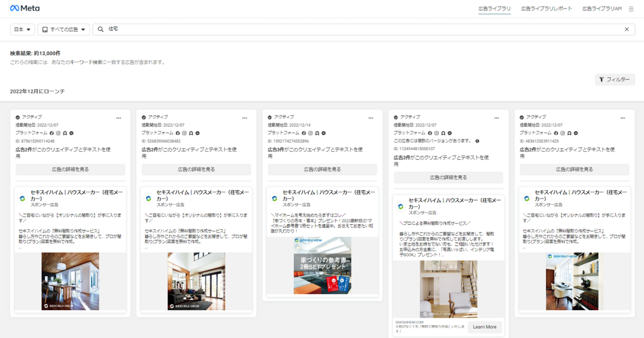Click 広告の詳細を見る for ad ID 526839046038482
644x338 pixels.
tap(196, 170)
